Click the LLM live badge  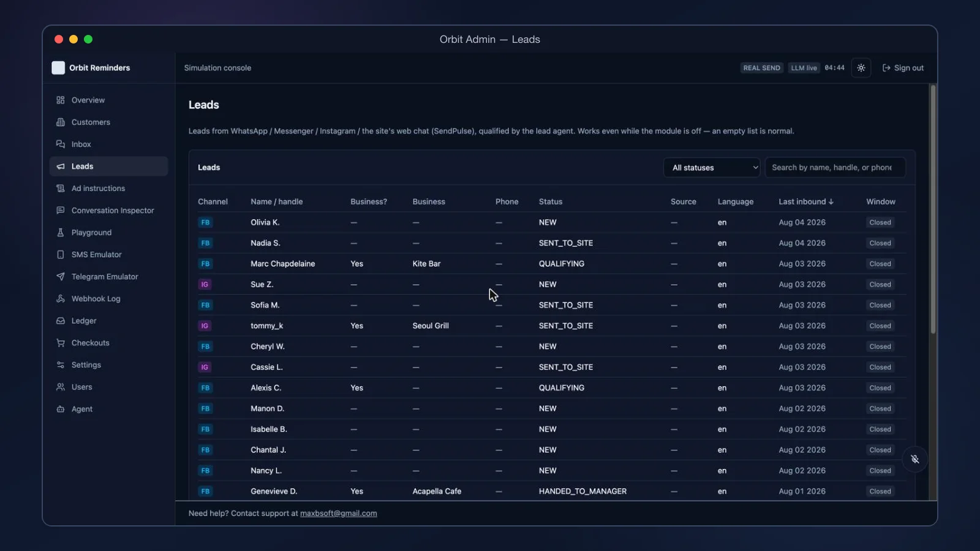point(804,68)
